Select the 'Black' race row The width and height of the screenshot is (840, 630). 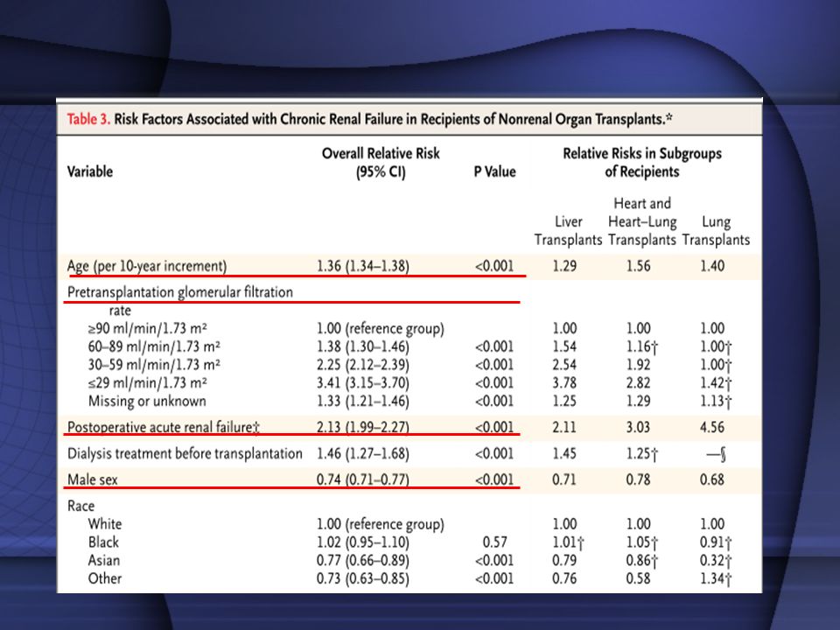pos(103,542)
